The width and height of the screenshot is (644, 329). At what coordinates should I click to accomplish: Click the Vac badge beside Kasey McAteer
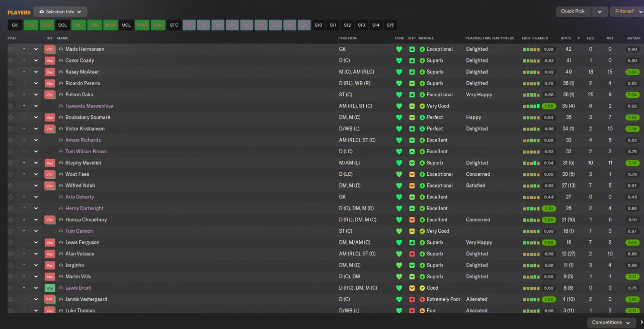[49, 72]
